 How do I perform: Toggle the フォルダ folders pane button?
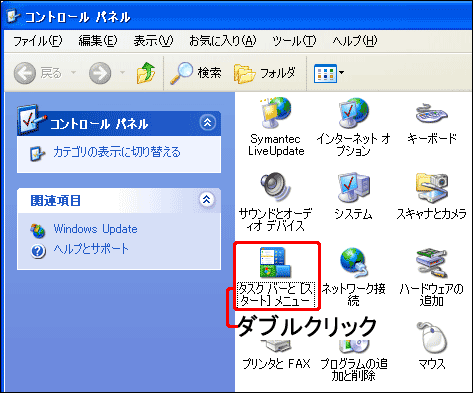tap(265, 73)
